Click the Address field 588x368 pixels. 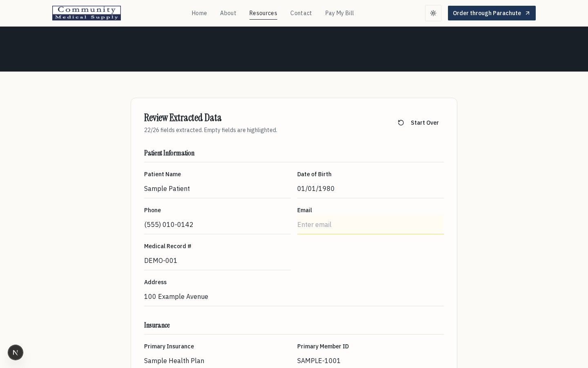coord(294,296)
